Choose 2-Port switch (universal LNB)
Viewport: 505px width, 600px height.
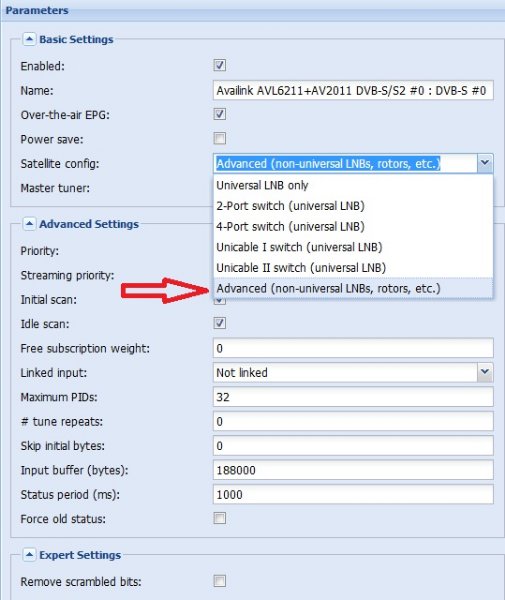(x=353, y=206)
